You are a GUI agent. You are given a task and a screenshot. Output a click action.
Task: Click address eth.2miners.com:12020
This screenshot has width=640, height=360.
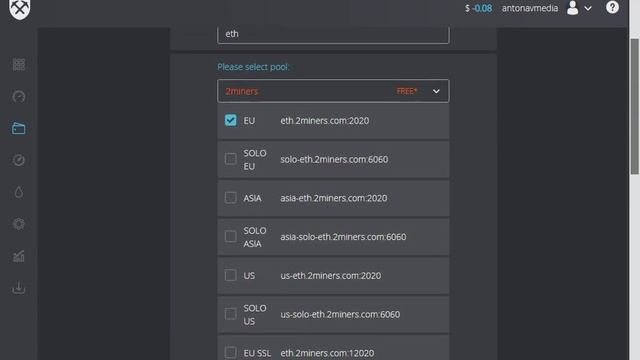coord(327,353)
